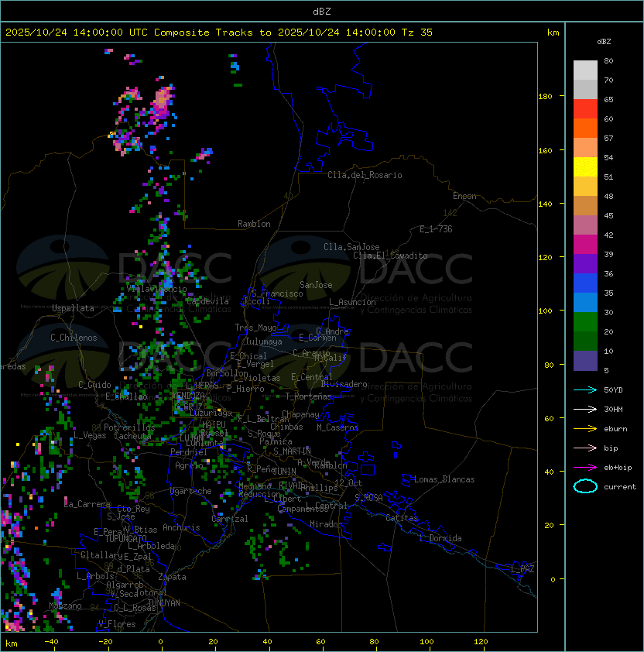The width and height of the screenshot is (644, 652).
Task: Click the Clla.SanJose label on map
Action: (x=351, y=247)
